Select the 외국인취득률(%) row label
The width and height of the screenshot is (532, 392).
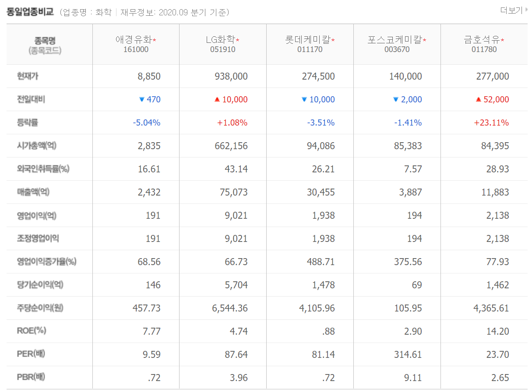pos(43,169)
